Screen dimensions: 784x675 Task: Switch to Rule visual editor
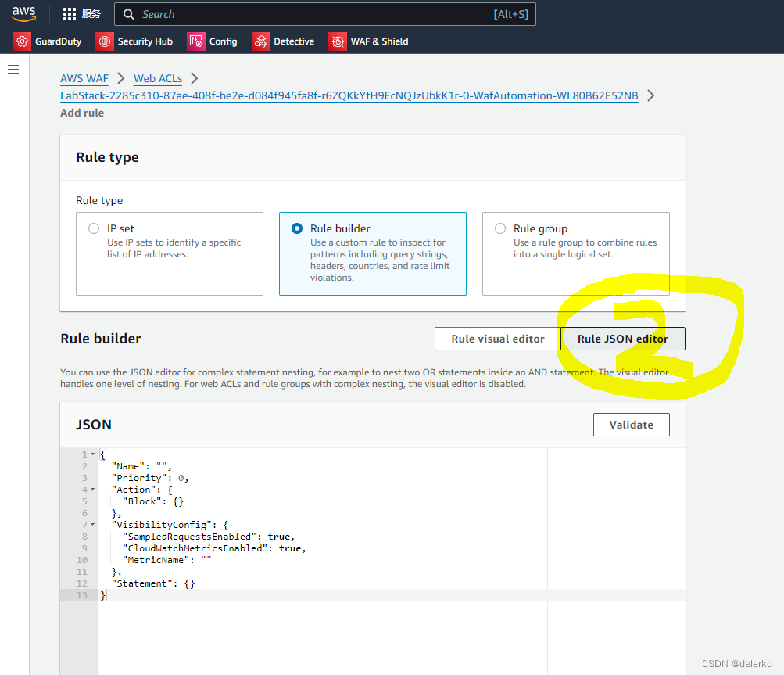[497, 339]
